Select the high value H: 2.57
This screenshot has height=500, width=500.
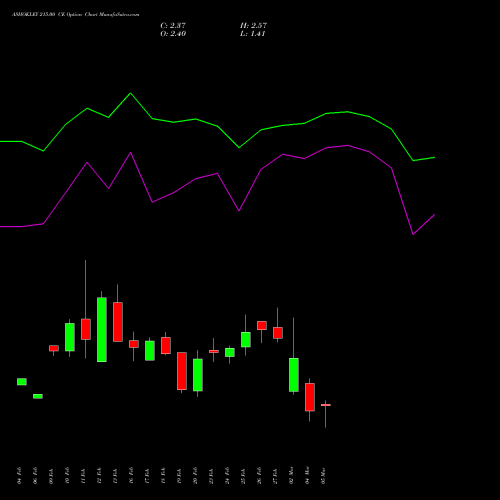pos(253,25)
